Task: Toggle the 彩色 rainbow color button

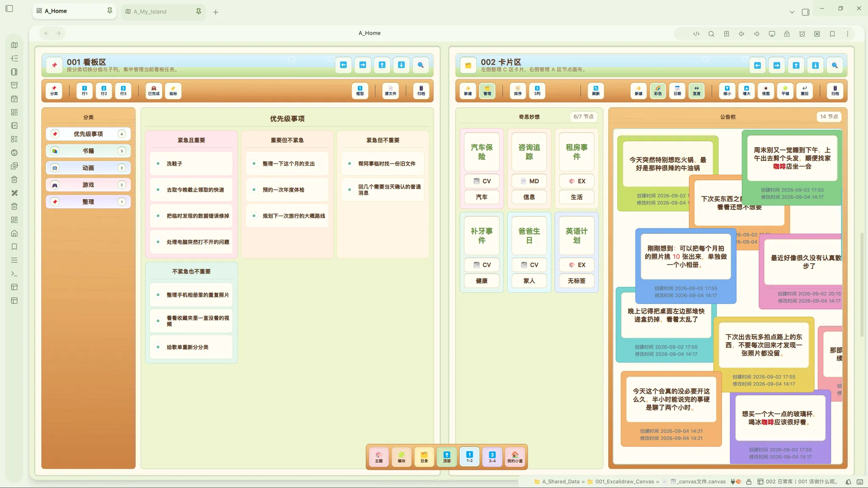Action: coord(658,91)
